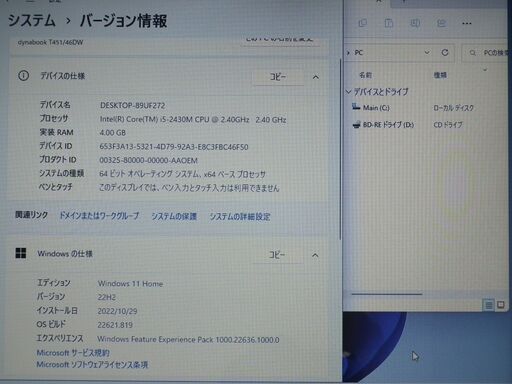Collapse the Windows の仕様 section
Screen dimensions: 512x384
pos(315,255)
